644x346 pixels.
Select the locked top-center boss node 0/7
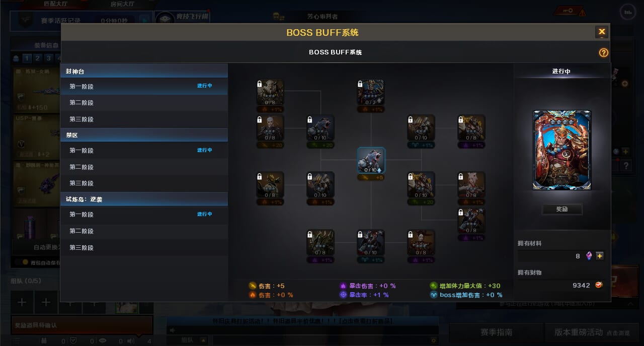point(371,92)
